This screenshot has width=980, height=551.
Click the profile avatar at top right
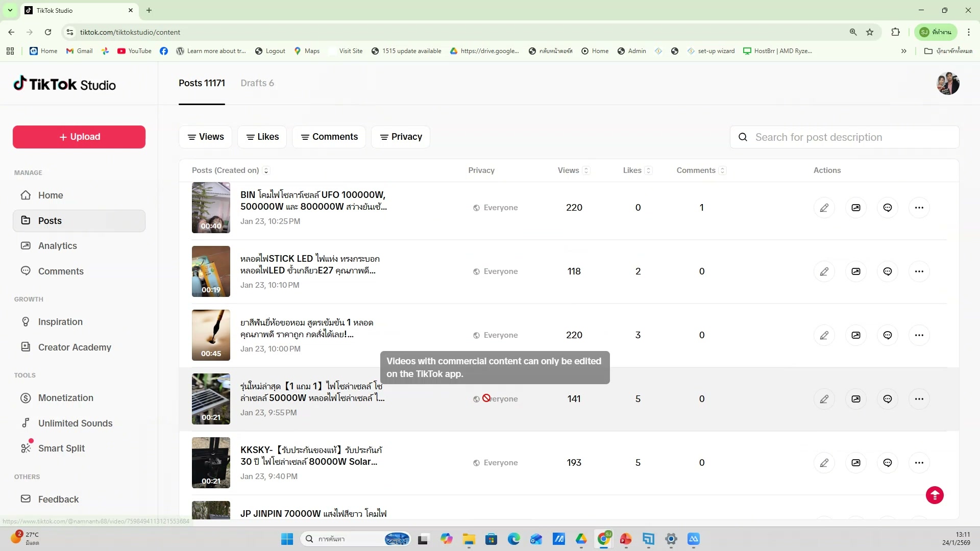[x=948, y=83]
